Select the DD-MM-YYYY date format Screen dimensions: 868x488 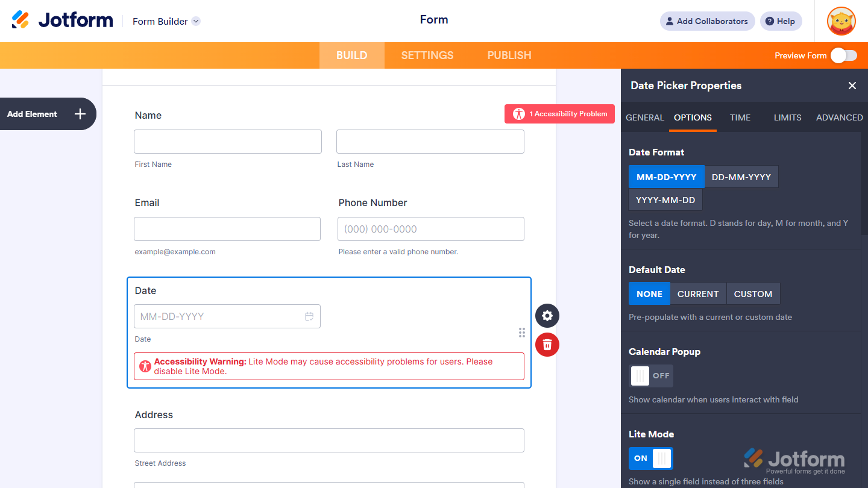(x=741, y=177)
